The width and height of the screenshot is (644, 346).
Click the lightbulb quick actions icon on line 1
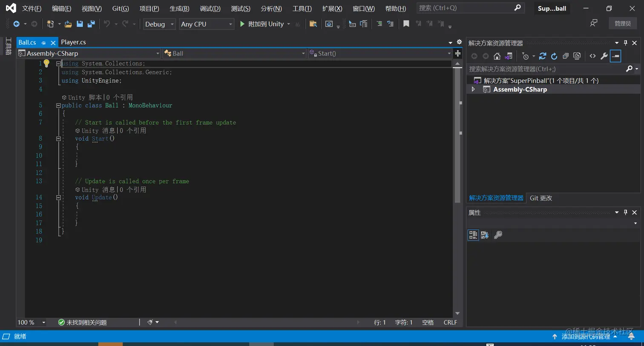tap(47, 63)
